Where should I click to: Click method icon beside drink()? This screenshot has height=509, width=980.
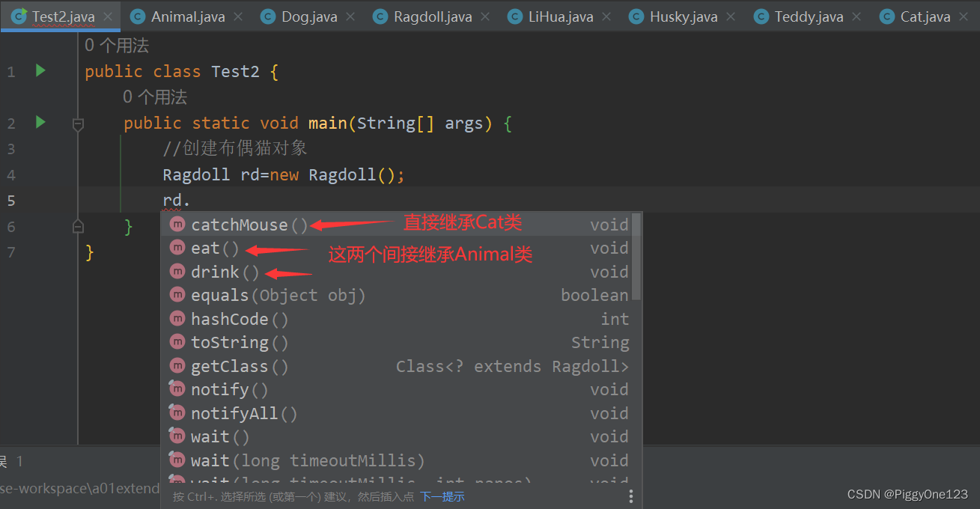click(x=177, y=271)
